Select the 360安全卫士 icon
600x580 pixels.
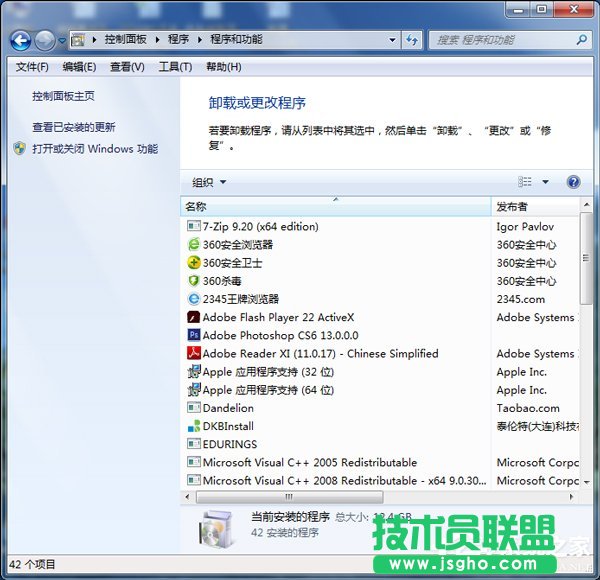point(194,262)
